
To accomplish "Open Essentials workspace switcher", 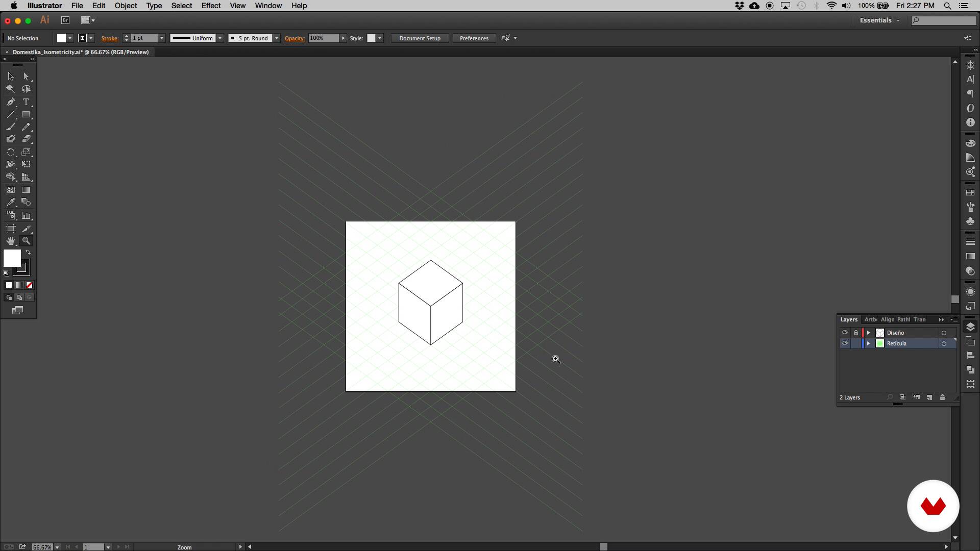I will [x=879, y=20].
